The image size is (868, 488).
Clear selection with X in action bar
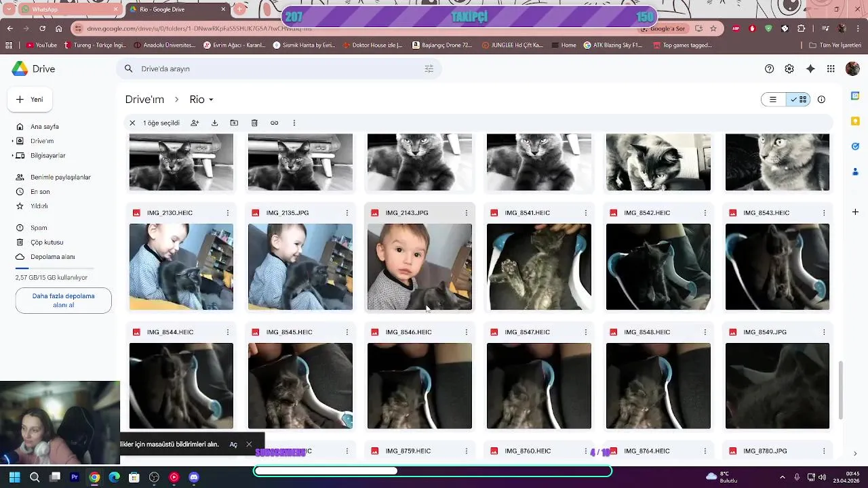(132, 123)
